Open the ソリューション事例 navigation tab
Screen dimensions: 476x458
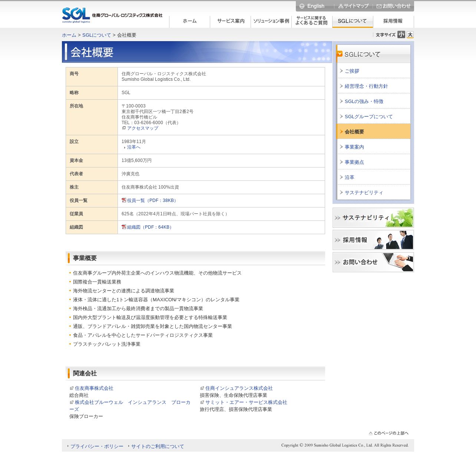tap(271, 21)
